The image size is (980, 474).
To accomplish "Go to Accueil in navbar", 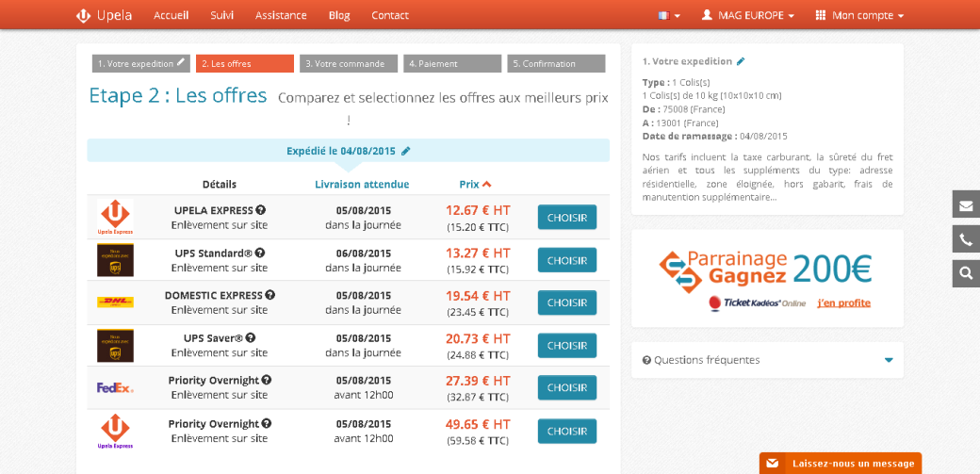I will pyautogui.click(x=171, y=15).
